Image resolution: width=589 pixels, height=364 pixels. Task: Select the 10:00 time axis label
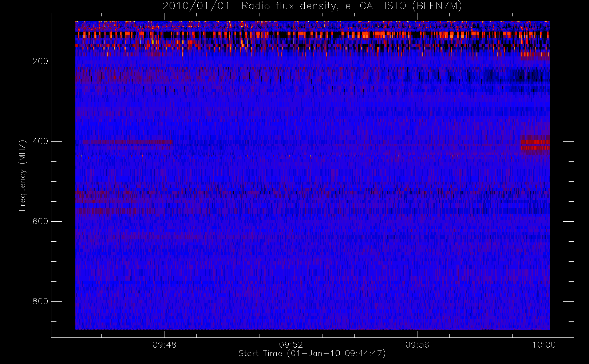click(x=544, y=345)
